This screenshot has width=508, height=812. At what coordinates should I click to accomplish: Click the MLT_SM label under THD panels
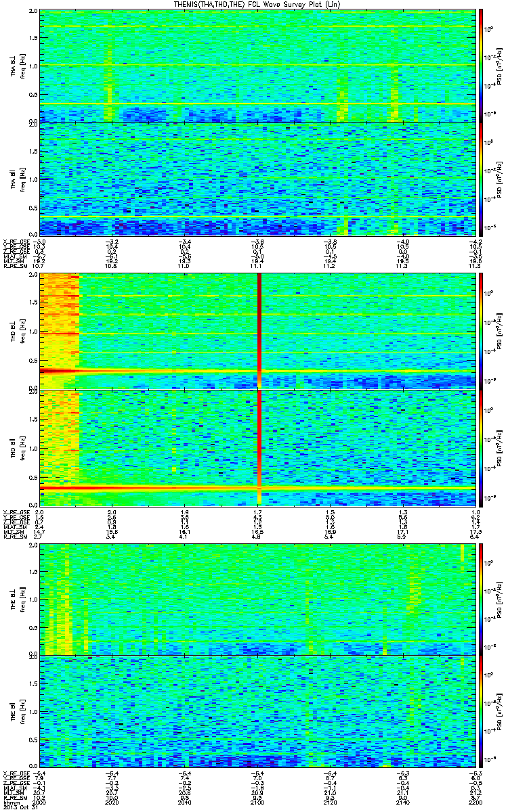14,533
